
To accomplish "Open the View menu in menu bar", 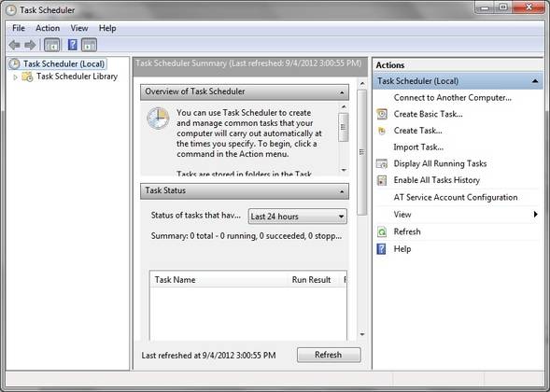I will 79,28.
